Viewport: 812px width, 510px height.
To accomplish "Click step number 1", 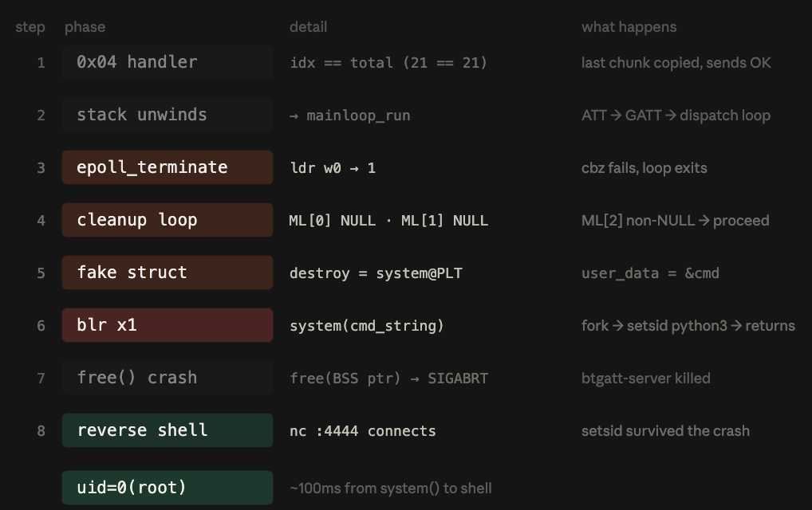I will click(x=41, y=63).
